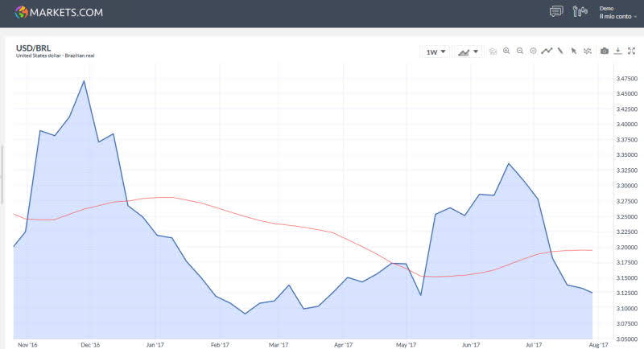
Task: Download the chart with the download icon
Action: (618, 51)
